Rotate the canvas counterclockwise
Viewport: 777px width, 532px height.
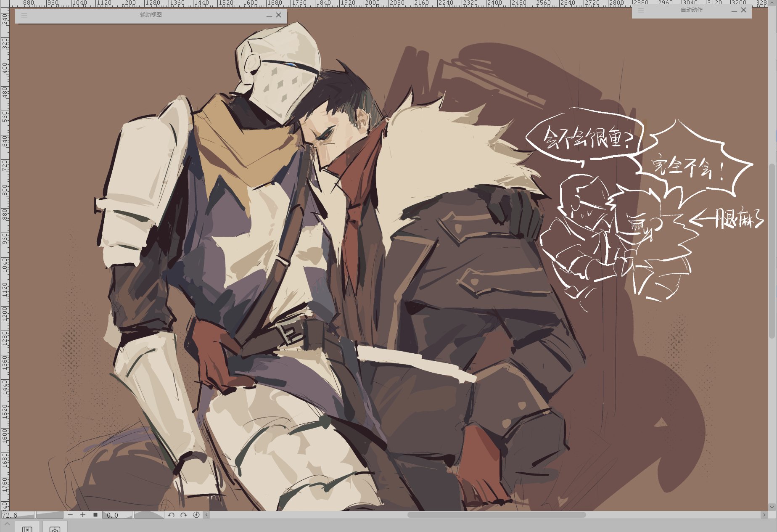(x=171, y=515)
